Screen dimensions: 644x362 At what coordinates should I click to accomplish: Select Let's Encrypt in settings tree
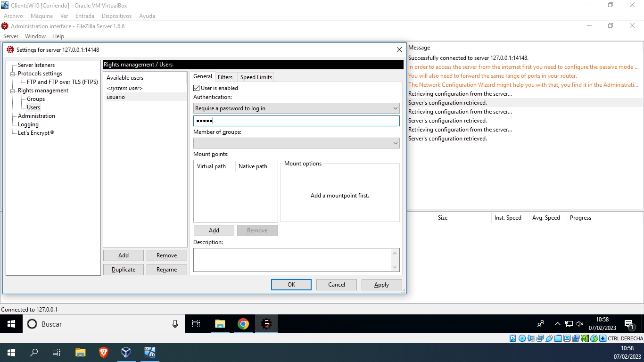pos(36,133)
